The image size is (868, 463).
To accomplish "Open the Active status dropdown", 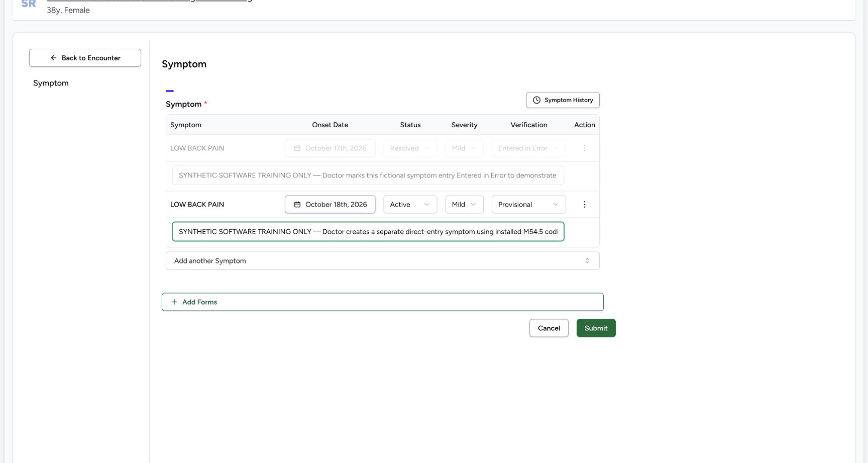I will [410, 205].
